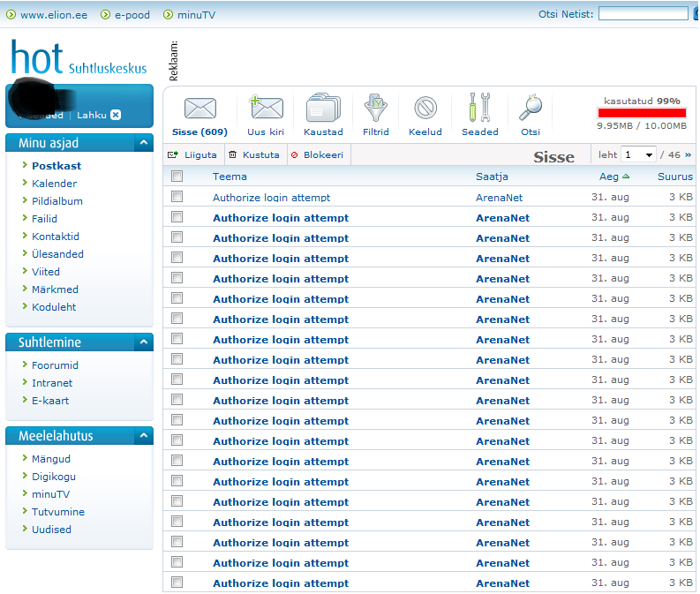The image size is (700, 594).
Task: Tick the checkbox of the first non-bold email
Action: (x=177, y=196)
